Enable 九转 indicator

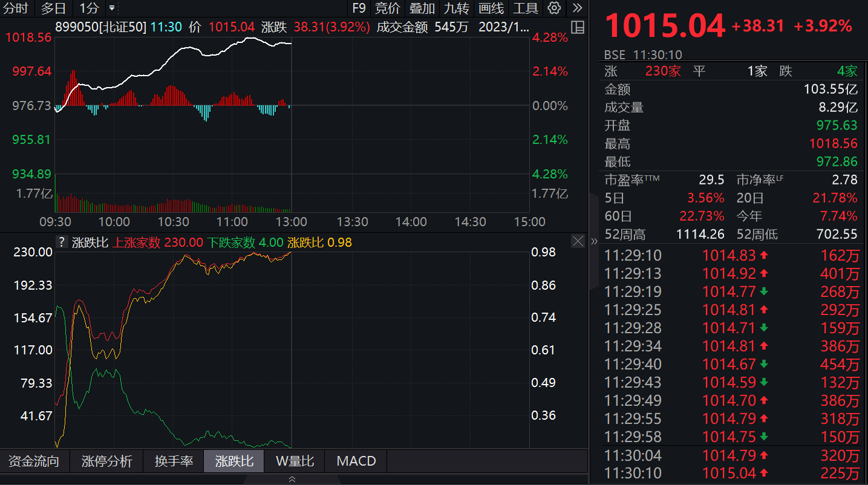(456, 8)
